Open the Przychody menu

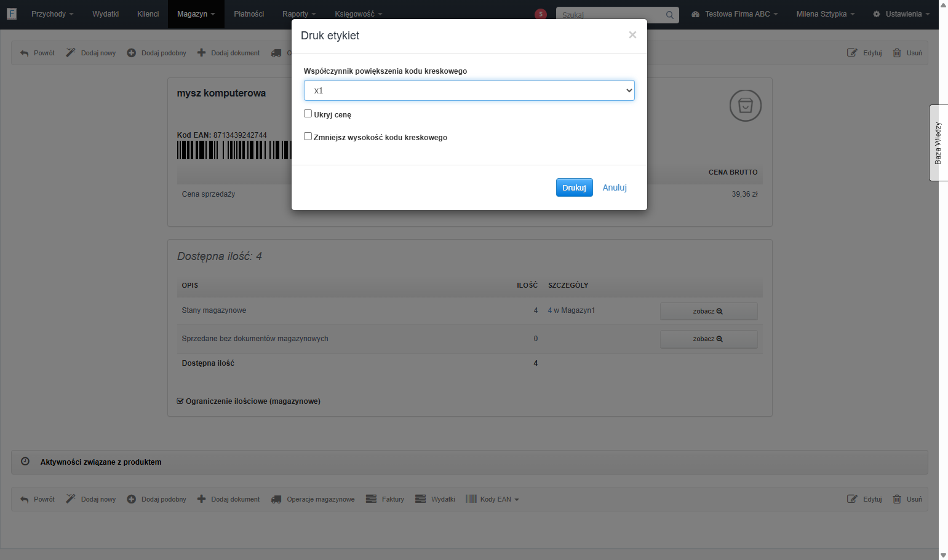[52, 14]
